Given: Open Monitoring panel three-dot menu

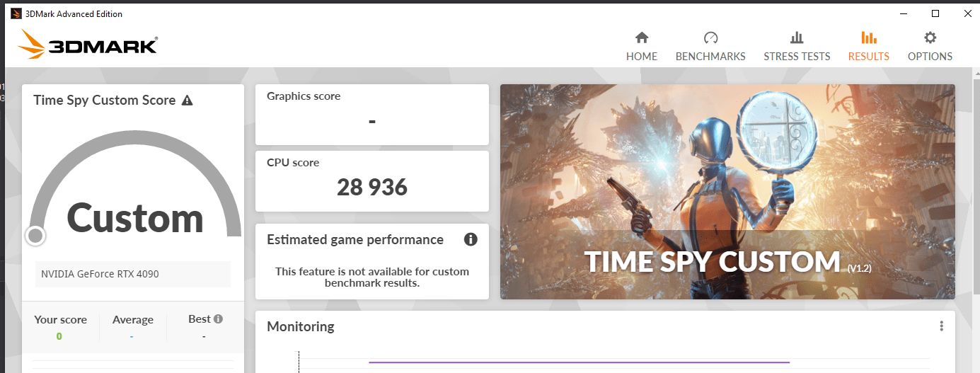Looking at the screenshot, I should (x=941, y=326).
